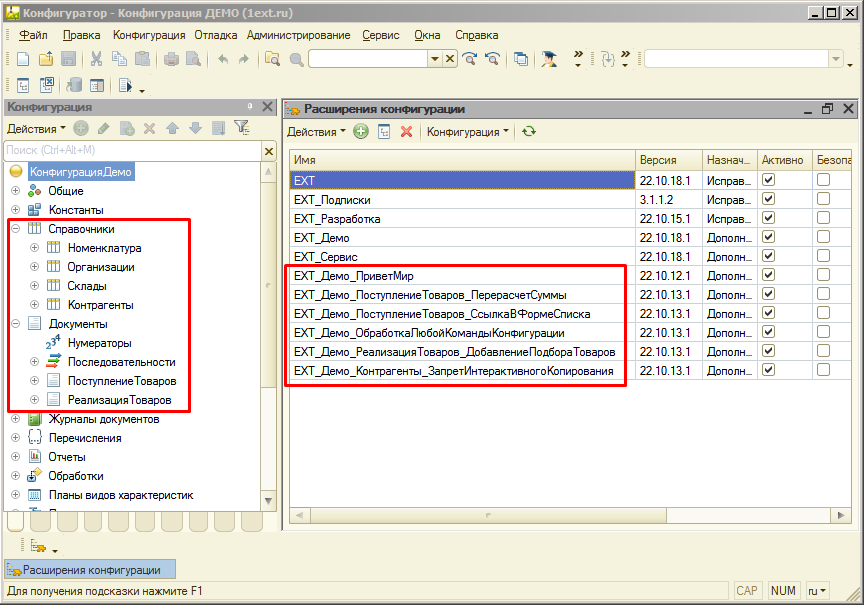The height and width of the screenshot is (605, 864).
Task: Open the Сервис menu
Action: [381, 34]
